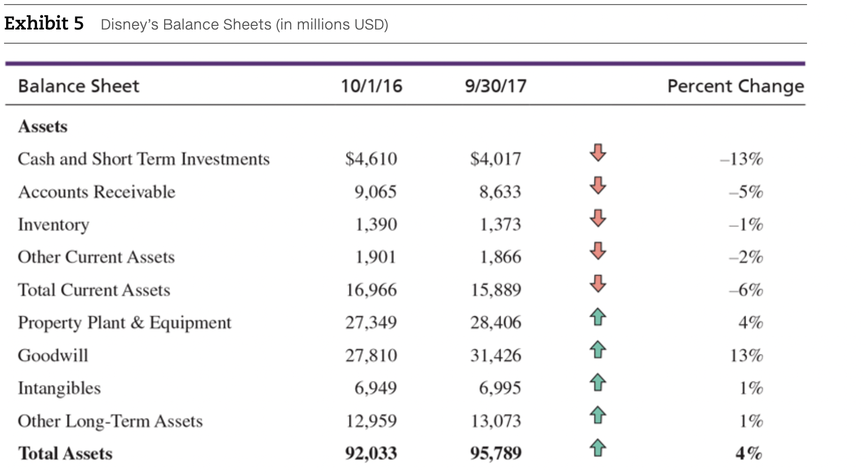Sort by the 10/1/16 column header
The width and height of the screenshot is (868, 476).
pos(371,86)
